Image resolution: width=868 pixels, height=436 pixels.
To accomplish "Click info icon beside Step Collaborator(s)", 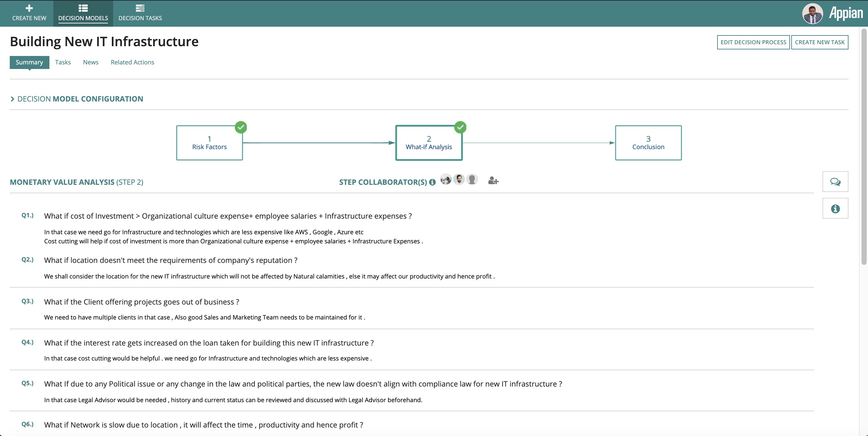I will 432,182.
